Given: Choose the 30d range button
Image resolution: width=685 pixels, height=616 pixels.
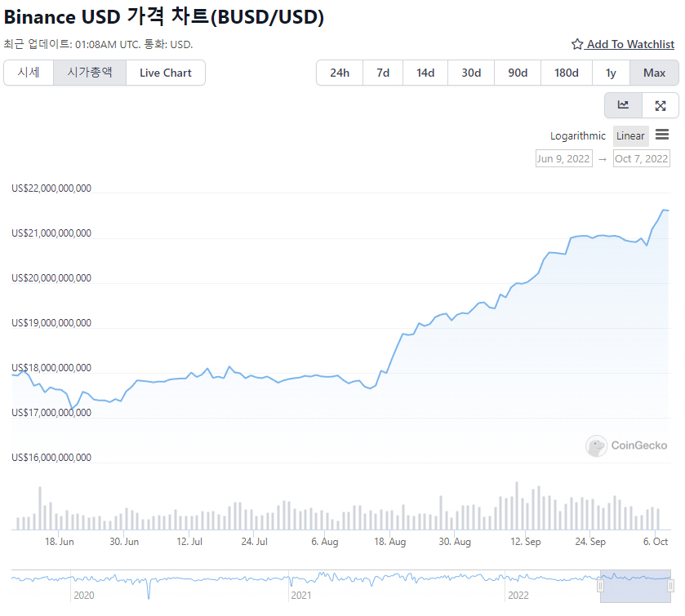Looking at the screenshot, I should click(471, 73).
